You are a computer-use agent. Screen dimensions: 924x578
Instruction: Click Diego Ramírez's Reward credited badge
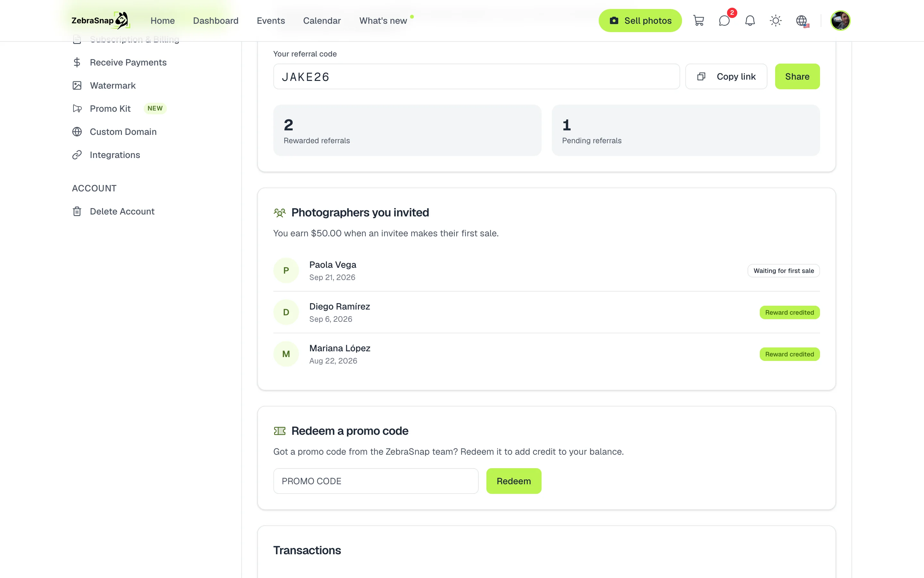tap(789, 312)
